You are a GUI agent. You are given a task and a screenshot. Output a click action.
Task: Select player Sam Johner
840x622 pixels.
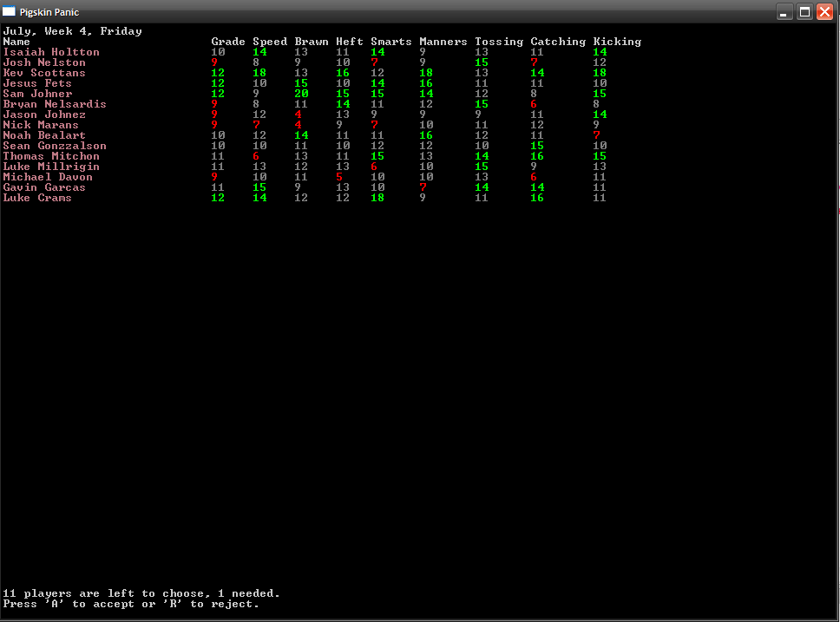(x=37, y=94)
